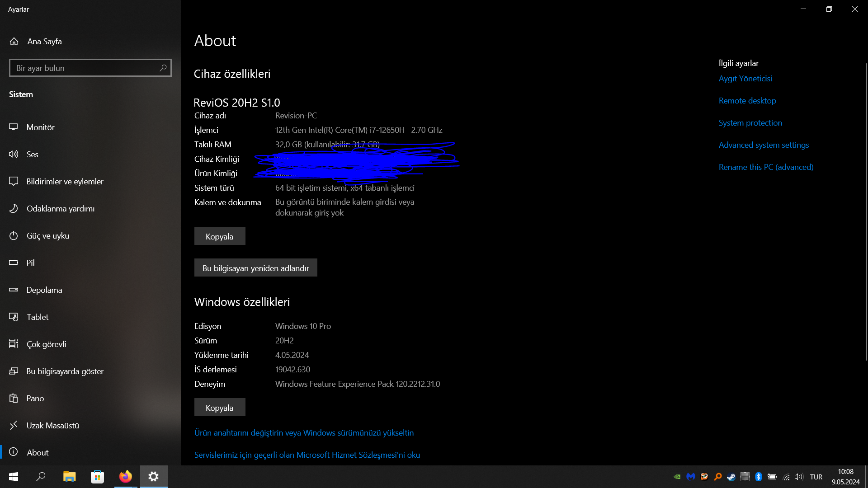The width and height of the screenshot is (868, 488).
Task: Open Firefox from the taskbar
Action: pyautogui.click(x=125, y=477)
